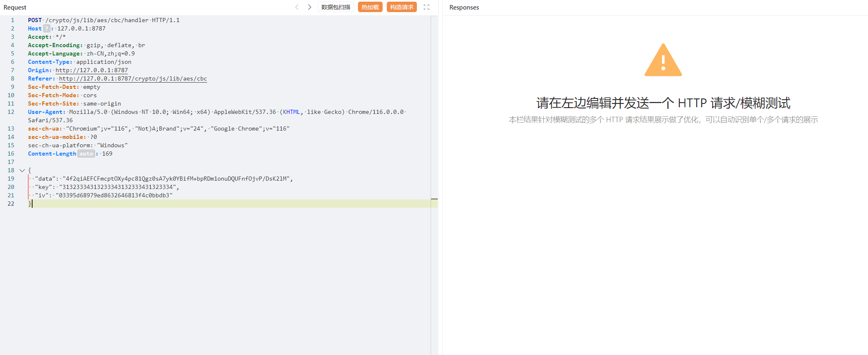Click the POST request line path
Screen dimensions: 868x355
tap(97, 20)
